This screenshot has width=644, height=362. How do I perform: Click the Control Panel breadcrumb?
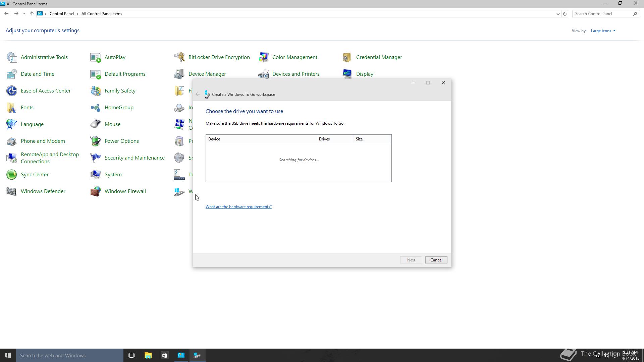click(62, 14)
